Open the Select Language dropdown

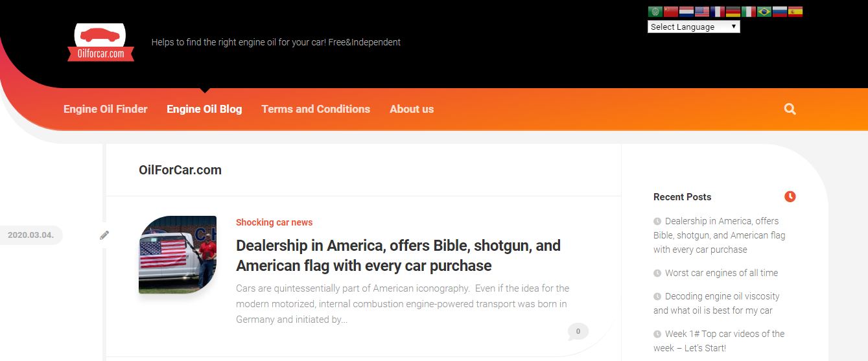coord(694,27)
